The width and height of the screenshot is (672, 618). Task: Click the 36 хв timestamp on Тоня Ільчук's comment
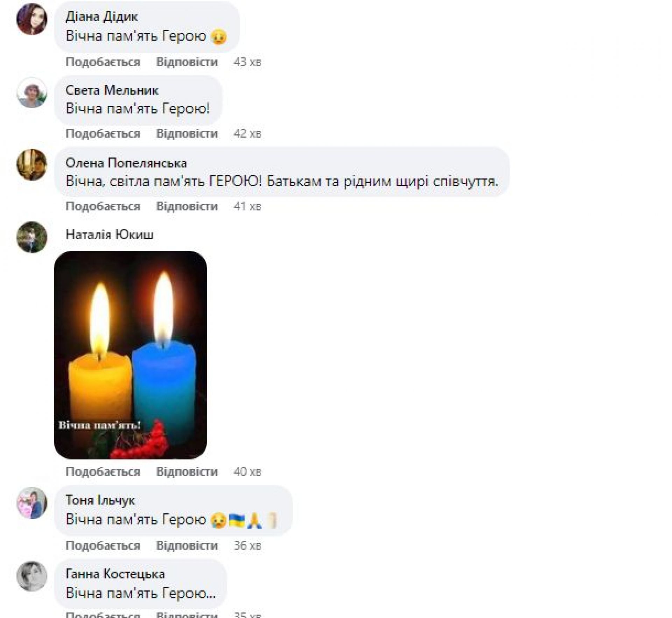tap(247, 545)
